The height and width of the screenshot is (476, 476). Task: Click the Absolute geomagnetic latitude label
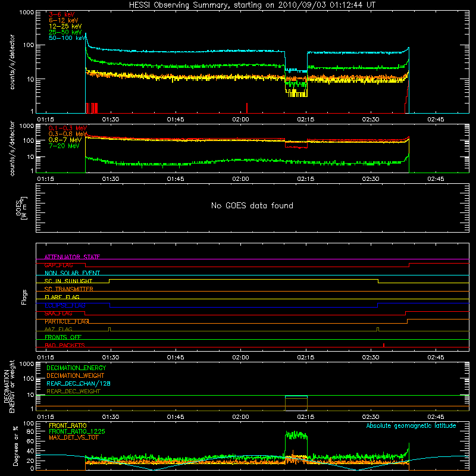point(411,425)
